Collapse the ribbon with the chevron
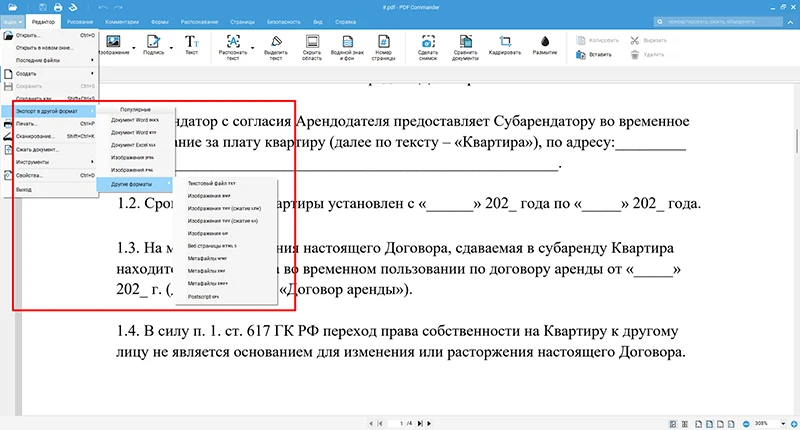The height and width of the screenshot is (430, 800). 791,22
